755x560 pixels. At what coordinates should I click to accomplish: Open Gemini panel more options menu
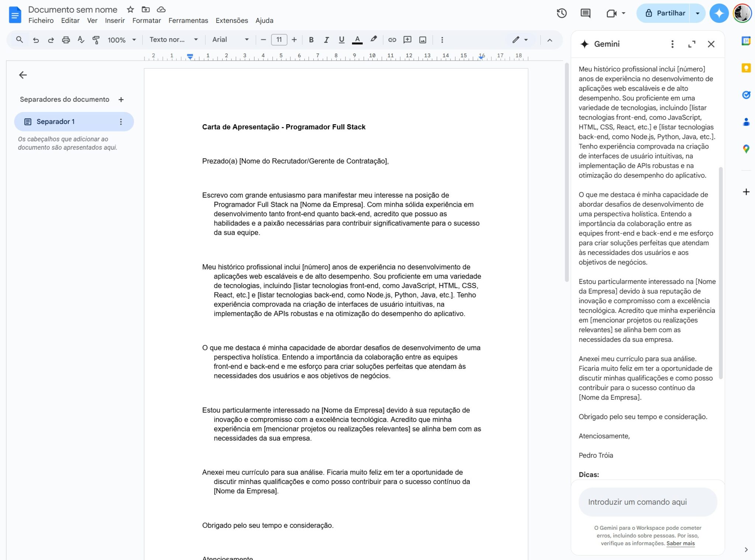[672, 44]
